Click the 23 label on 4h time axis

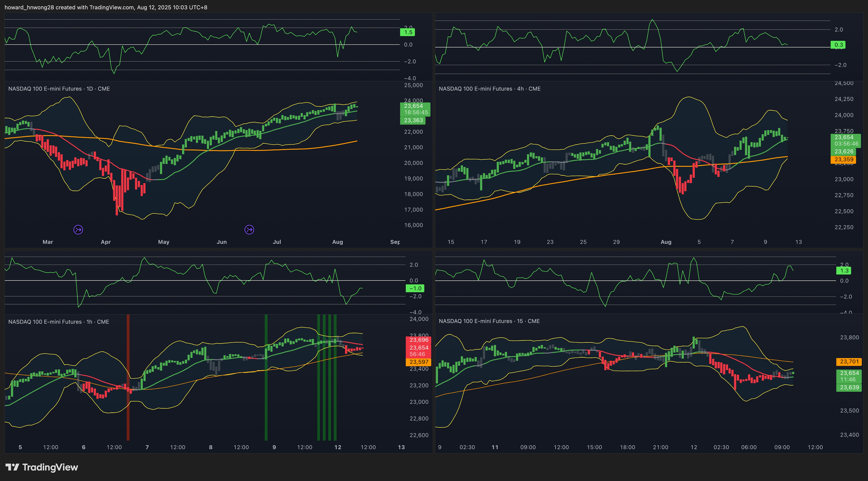pos(550,242)
